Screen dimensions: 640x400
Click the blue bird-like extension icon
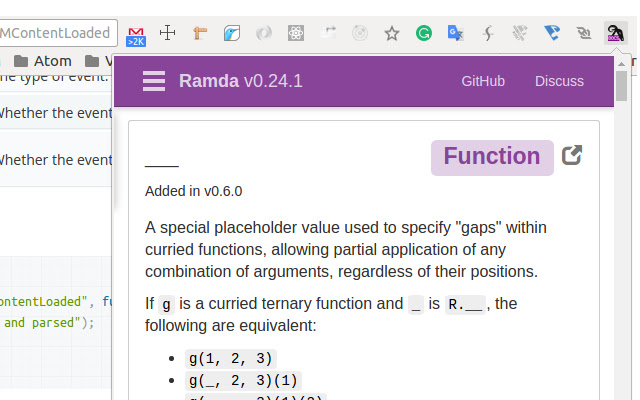552,33
